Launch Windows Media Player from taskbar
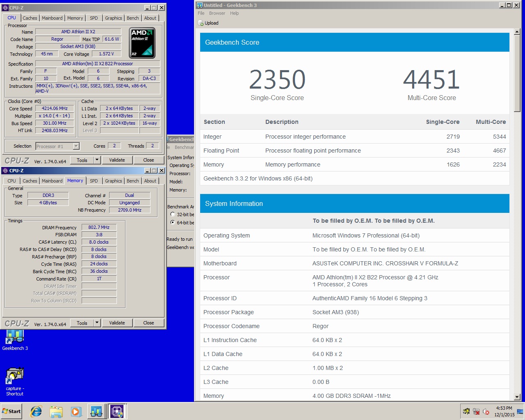The image size is (525, 420). 75,411
